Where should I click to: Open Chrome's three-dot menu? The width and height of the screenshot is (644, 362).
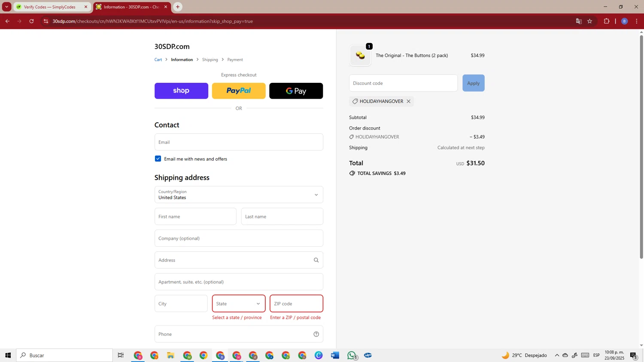[x=637, y=21]
